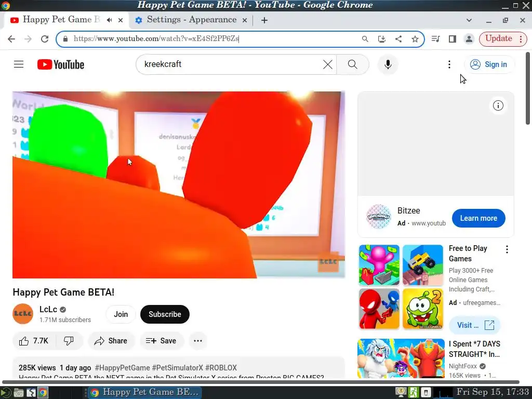
Task: Open a new tab with plus button
Action: (x=264, y=20)
